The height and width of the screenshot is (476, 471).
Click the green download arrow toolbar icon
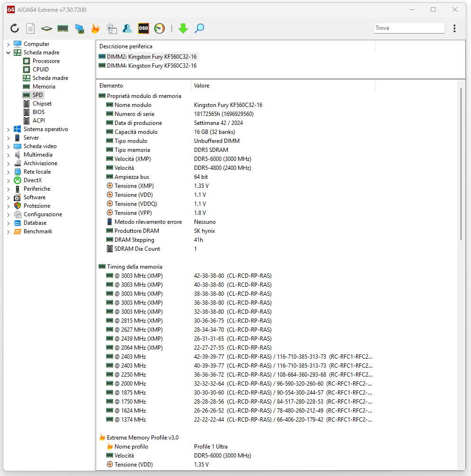183,28
